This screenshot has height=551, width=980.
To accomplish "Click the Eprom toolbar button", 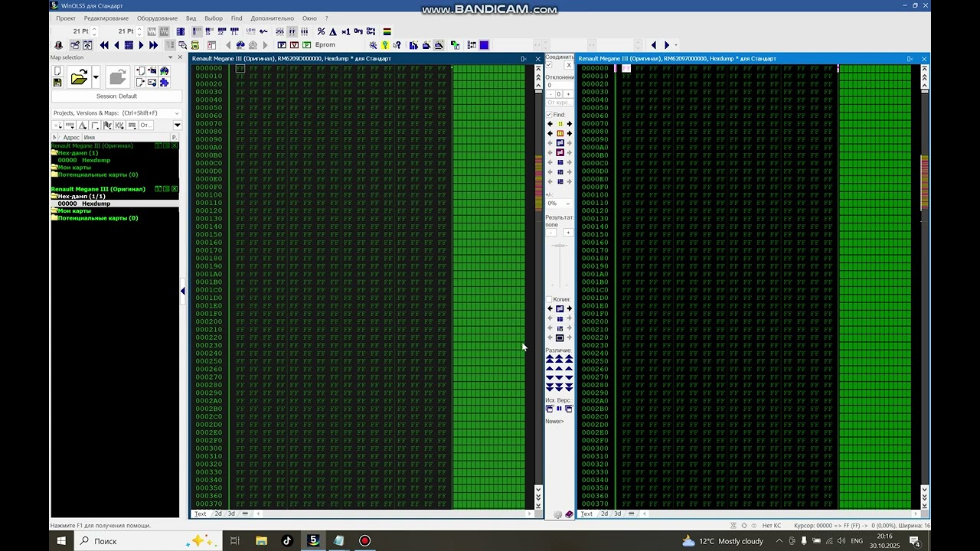I will (325, 45).
